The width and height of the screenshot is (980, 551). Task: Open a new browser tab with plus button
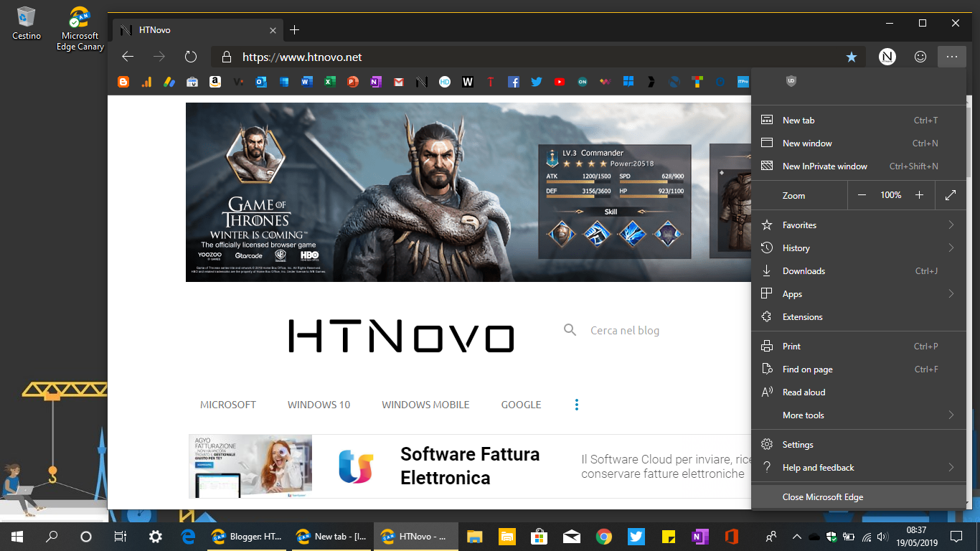294,30
